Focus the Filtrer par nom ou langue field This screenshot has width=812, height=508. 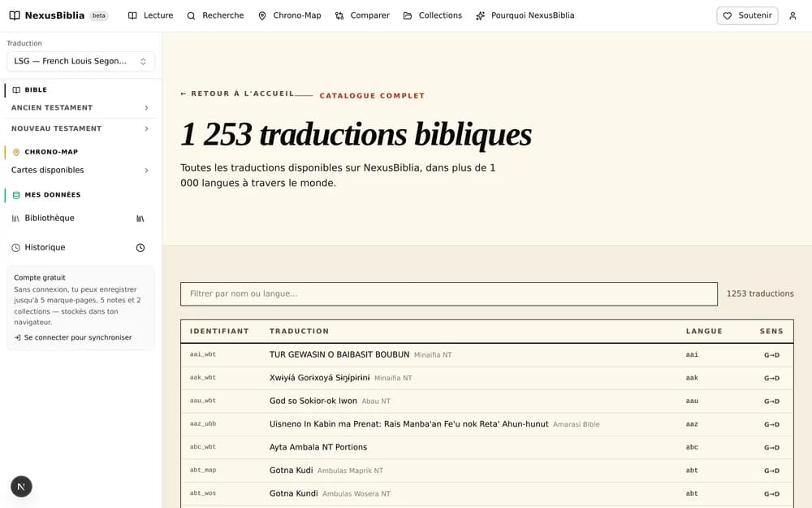[448, 294]
